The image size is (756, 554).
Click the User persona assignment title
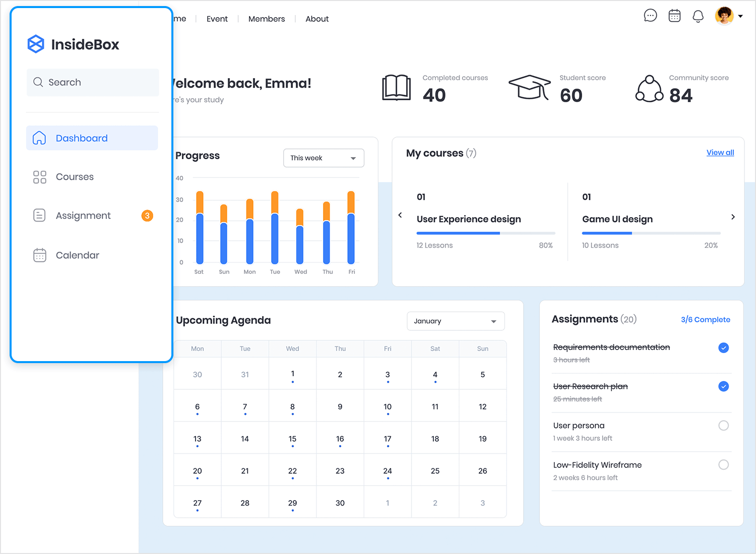click(x=579, y=426)
